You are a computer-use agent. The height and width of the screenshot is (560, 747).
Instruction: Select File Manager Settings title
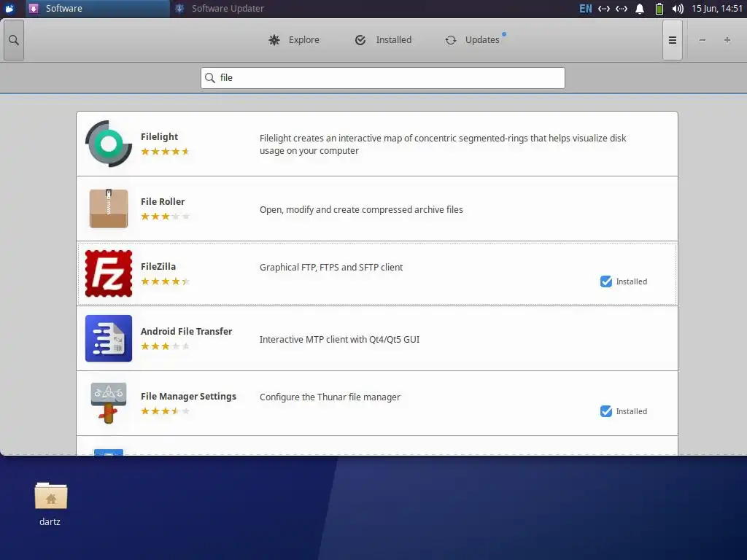(188, 396)
